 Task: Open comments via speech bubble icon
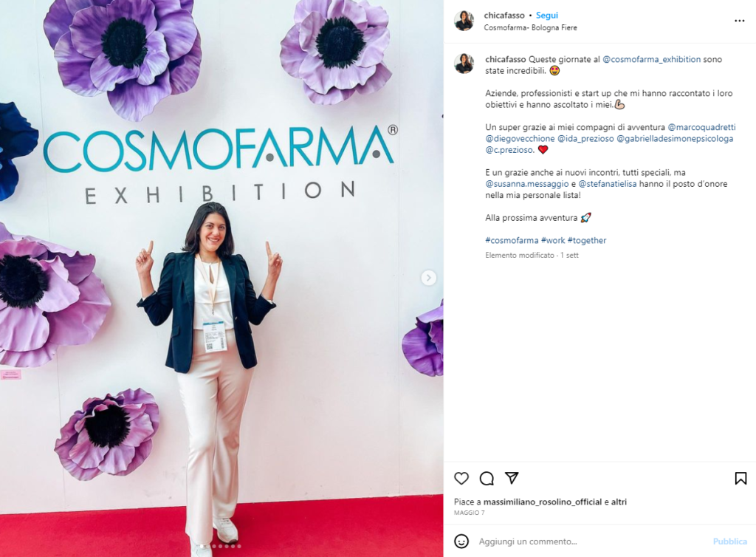[x=487, y=479]
